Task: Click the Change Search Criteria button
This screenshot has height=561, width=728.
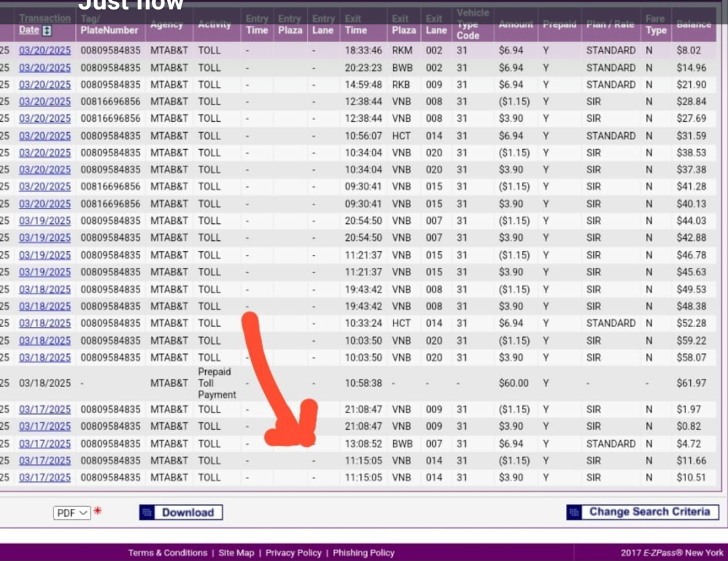Action: coord(643,512)
